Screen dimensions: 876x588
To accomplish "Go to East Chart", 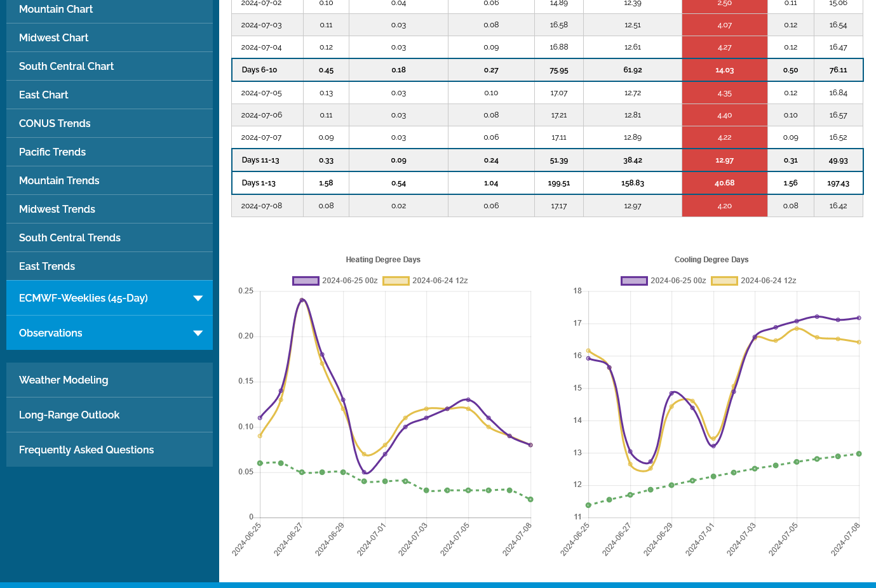I will pos(44,95).
